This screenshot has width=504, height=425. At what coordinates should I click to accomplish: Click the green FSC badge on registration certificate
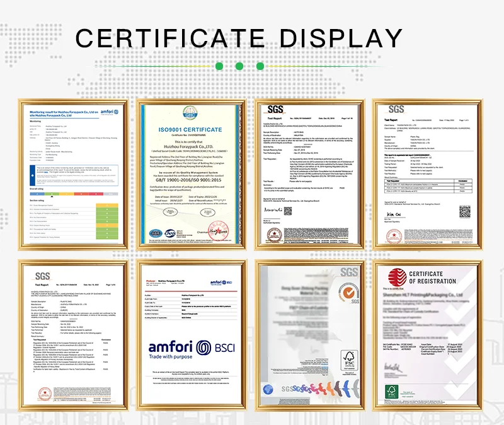[392, 392]
